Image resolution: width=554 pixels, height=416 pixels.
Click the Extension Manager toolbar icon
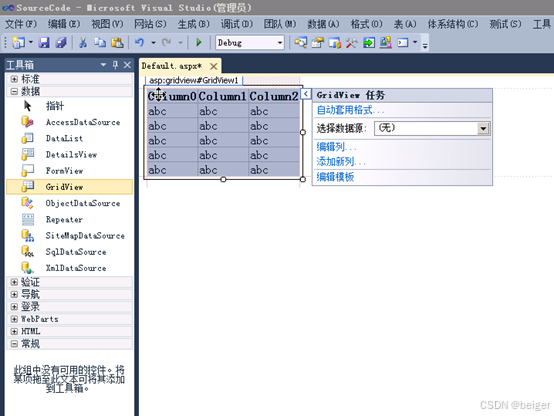point(386,43)
